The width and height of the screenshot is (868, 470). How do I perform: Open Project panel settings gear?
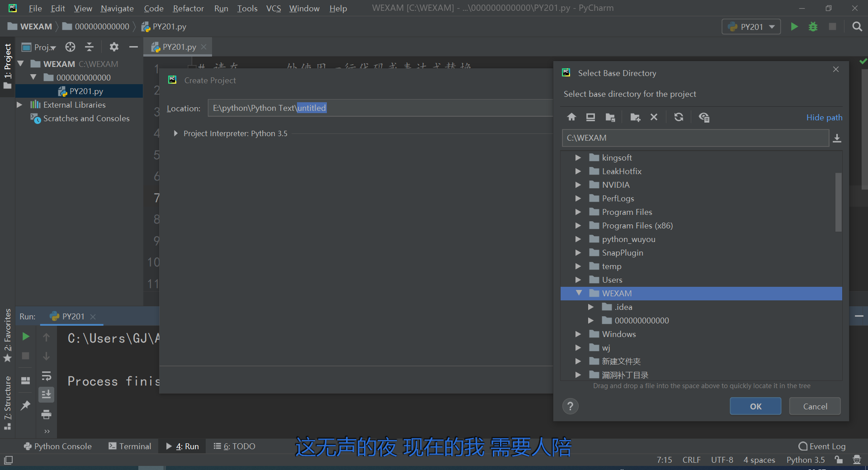pos(114,47)
